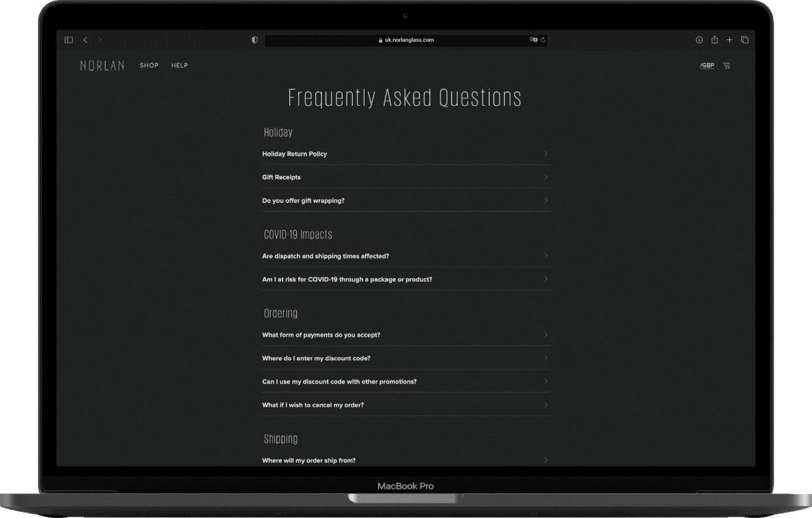Open the HELP menu

click(x=180, y=65)
